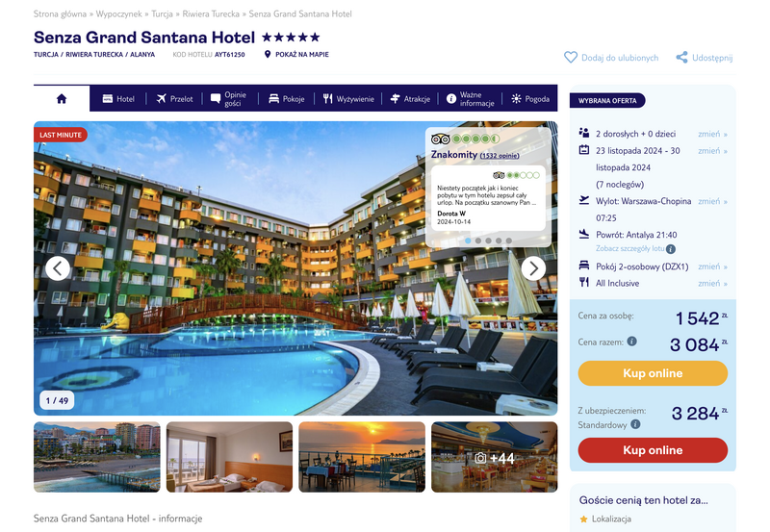
Task: Click yellow Kup online button
Action: tap(653, 373)
